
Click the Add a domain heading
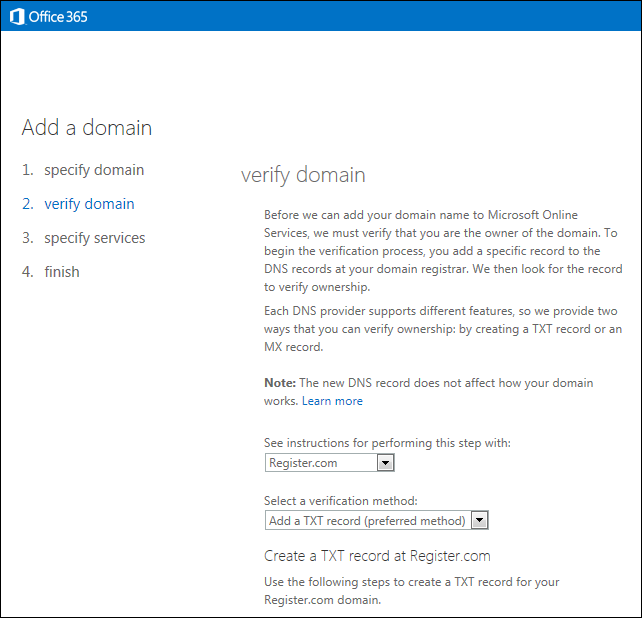tap(87, 127)
